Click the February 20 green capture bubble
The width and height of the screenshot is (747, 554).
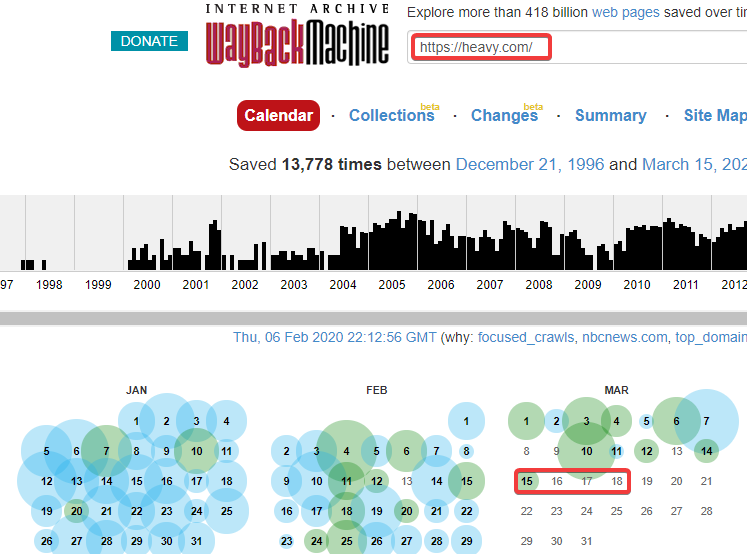(x=406, y=511)
